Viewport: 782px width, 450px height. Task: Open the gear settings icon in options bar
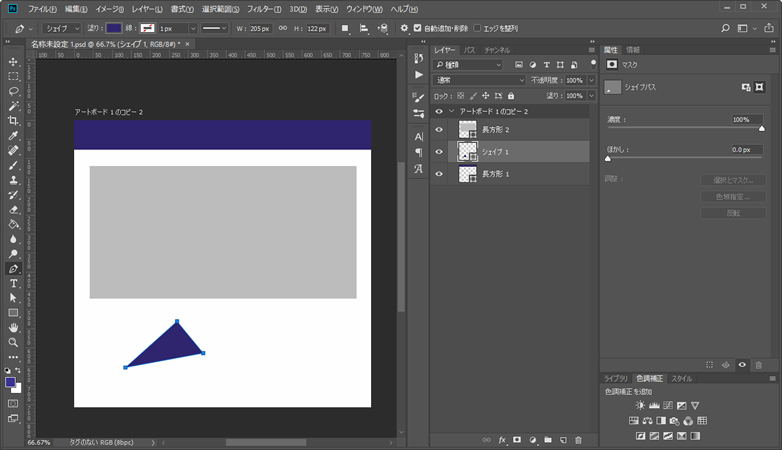pyautogui.click(x=404, y=28)
